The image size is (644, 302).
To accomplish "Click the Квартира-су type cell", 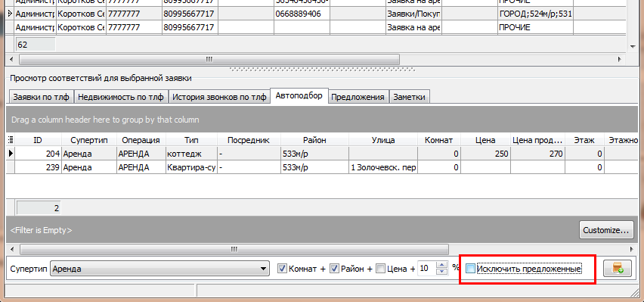I will [x=191, y=167].
